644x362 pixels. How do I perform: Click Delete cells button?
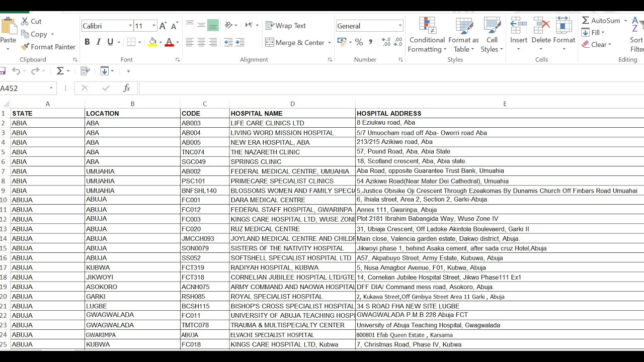(541, 35)
